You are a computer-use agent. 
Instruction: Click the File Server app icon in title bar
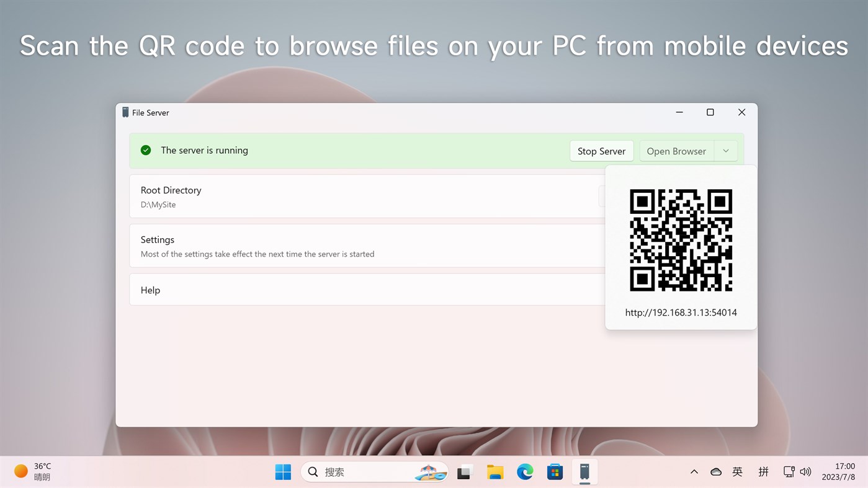(125, 112)
